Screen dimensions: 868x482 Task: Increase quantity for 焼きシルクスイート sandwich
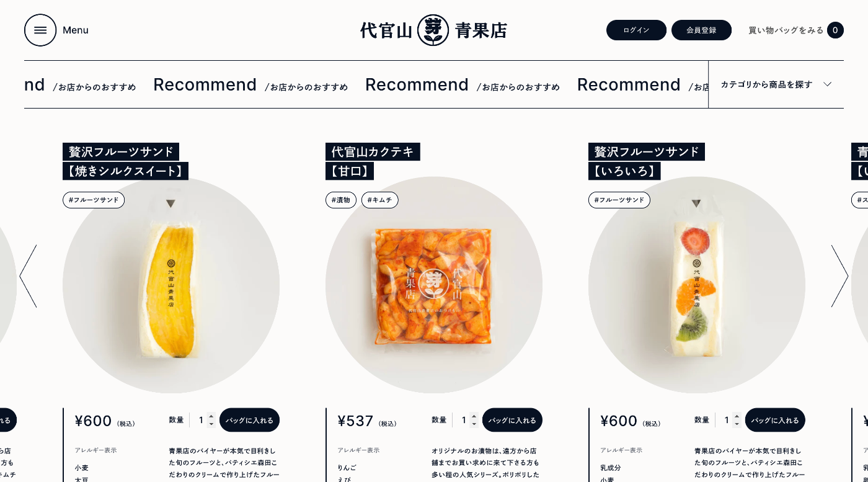coord(211,416)
